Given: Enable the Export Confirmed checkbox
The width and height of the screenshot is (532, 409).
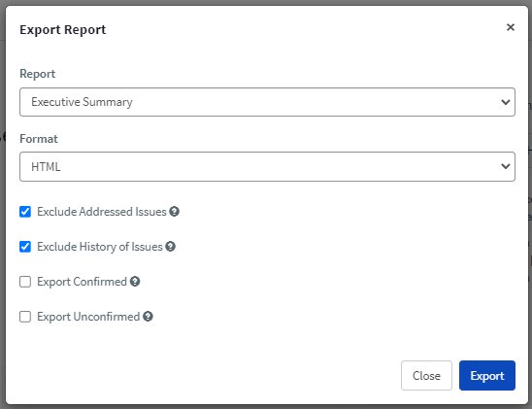Looking at the screenshot, I should (25, 282).
